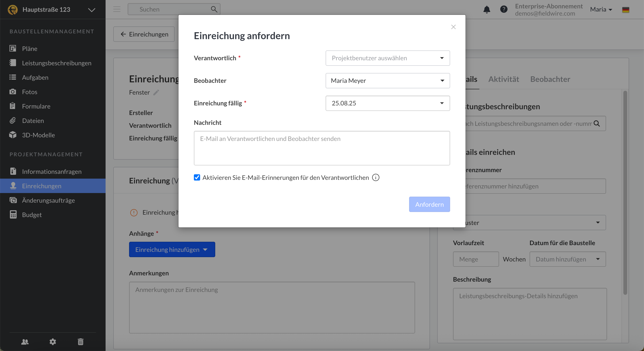Click the German flag language icon
This screenshot has width=644, height=351.
pos(626,10)
